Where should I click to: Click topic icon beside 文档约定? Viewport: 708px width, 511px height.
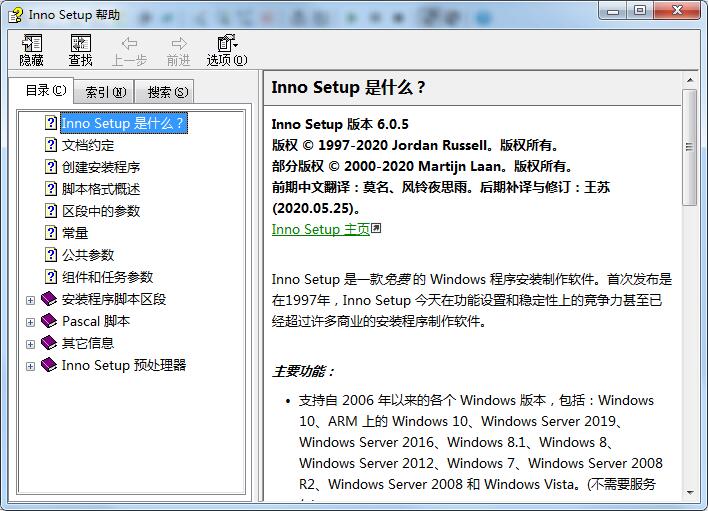[x=51, y=145]
